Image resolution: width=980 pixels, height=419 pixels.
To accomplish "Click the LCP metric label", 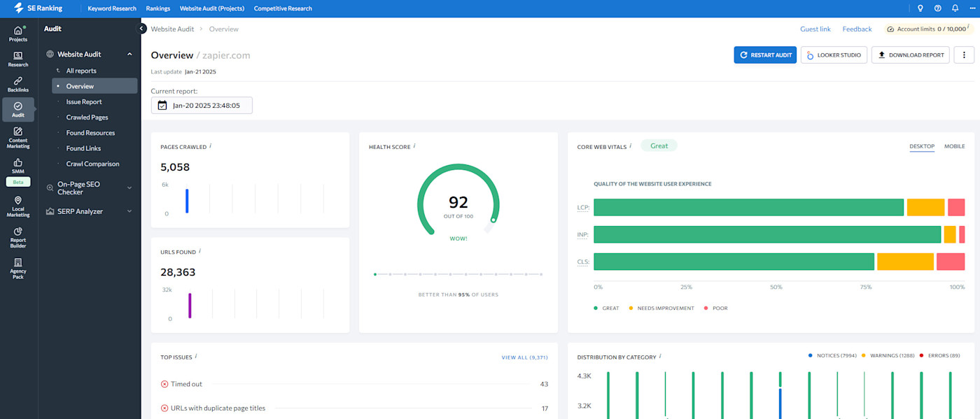I will pyautogui.click(x=583, y=208).
